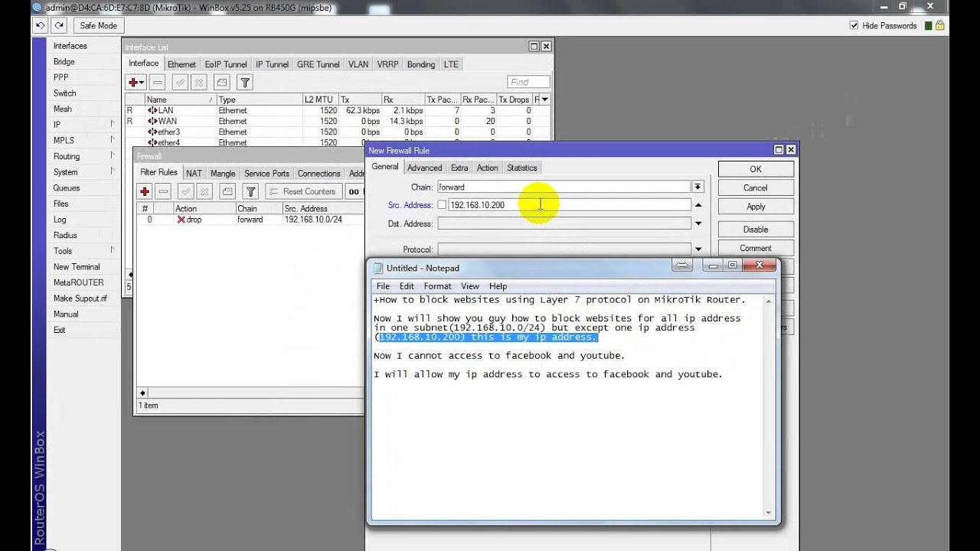
Task: Open the Chain dropdown
Action: tap(697, 187)
